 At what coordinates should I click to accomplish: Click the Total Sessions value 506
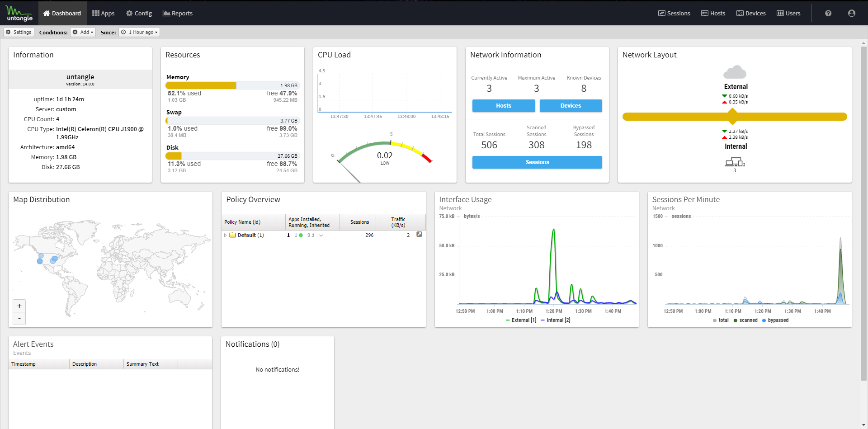tap(489, 145)
